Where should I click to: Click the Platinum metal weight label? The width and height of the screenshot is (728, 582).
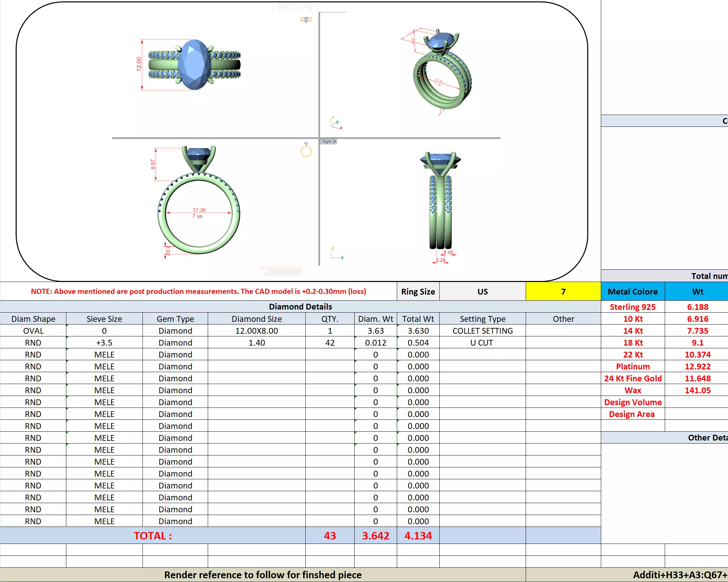coord(632,366)
